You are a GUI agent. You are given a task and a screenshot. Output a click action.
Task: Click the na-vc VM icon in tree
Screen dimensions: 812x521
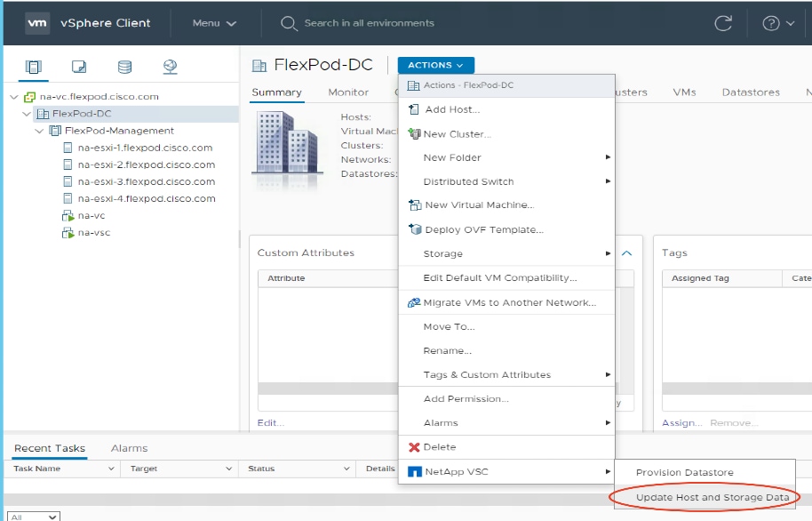point(68,216)
